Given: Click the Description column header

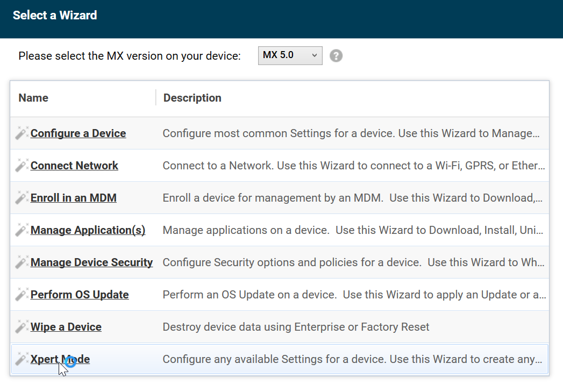Looking at the screenshot, I should pos(192,98).
